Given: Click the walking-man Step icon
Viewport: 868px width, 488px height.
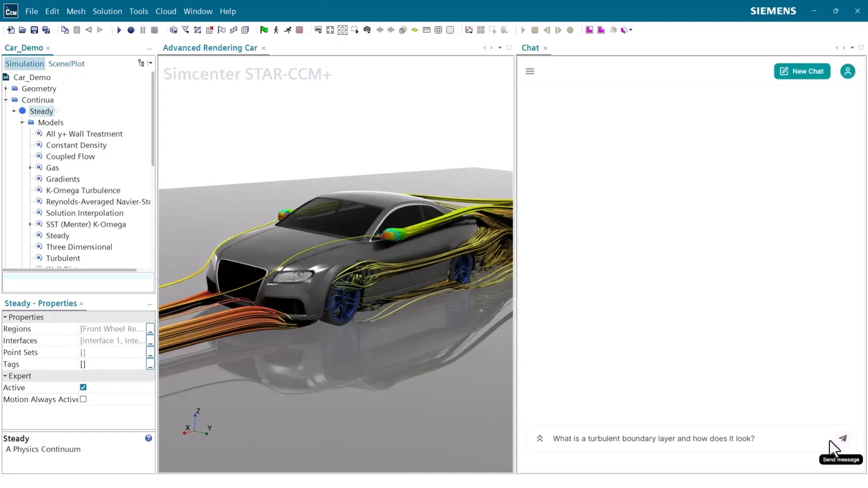Looking at the screenshot, I should click(x=276, y=30).
